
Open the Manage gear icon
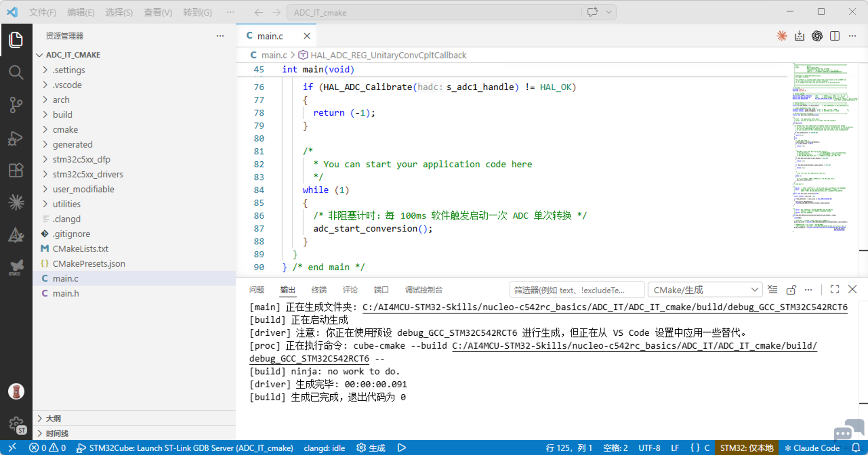tap(17, 425)
